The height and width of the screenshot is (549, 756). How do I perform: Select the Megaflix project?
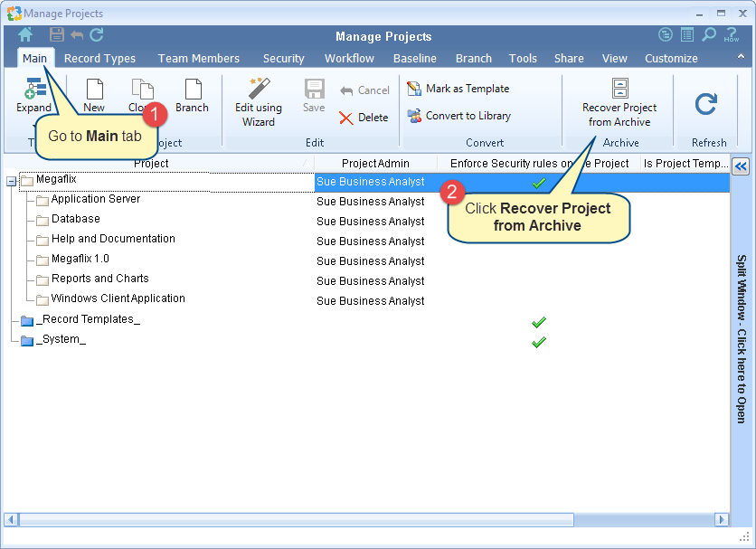(x=56, y=179)
